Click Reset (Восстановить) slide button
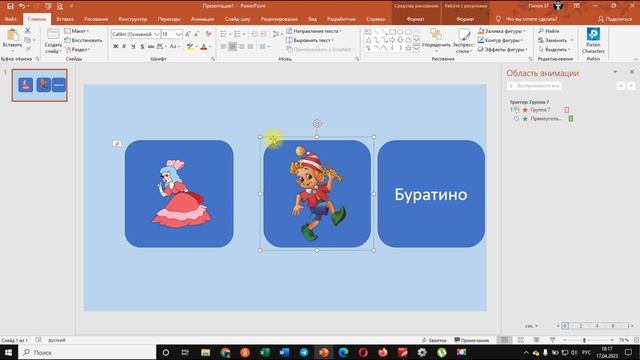Image resolution: width=640 pixels, height=360 pixels. [x=83, y=40]
